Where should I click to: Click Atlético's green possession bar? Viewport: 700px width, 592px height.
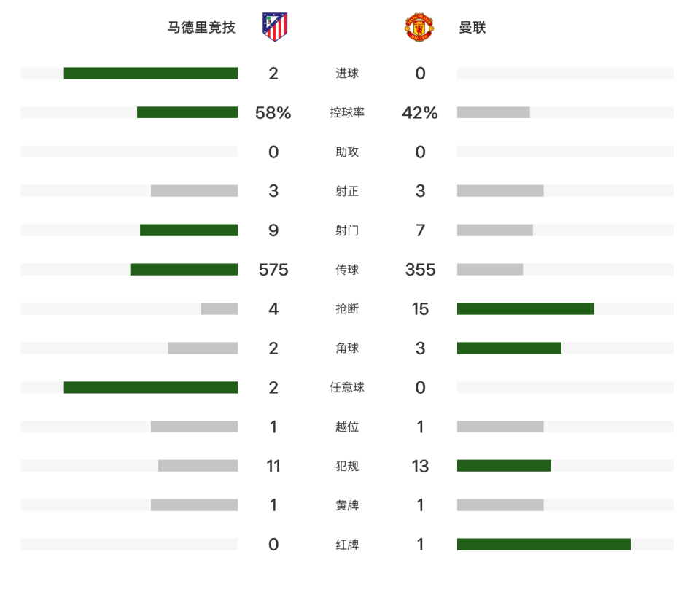point(187,112)
